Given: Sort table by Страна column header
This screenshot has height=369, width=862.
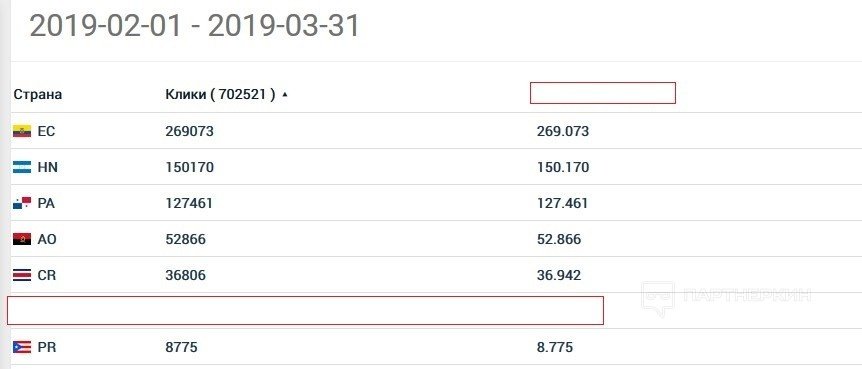Looking at the screenshot, I should (37, 94).
